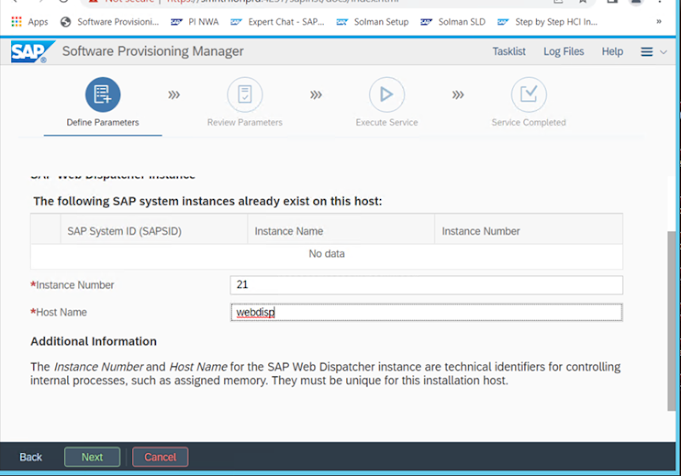
Task: Click the Review Parameters label
Action: tap(245, 122)
